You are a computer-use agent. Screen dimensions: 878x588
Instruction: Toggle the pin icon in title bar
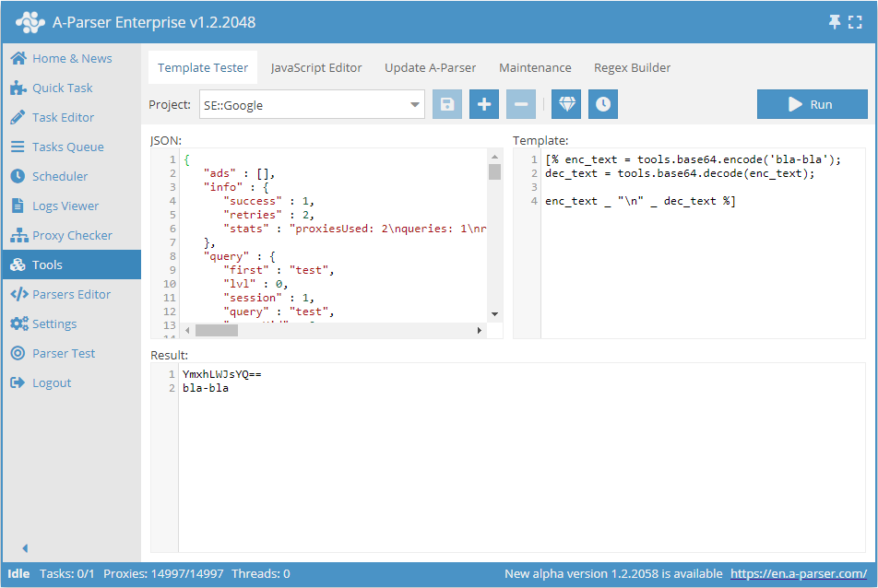click(x=835, y=22)
